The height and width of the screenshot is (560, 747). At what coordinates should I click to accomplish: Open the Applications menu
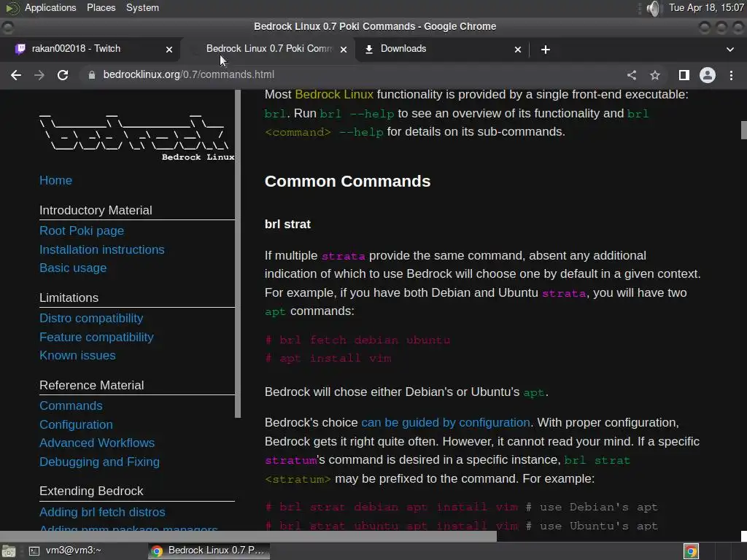point(50,7)
